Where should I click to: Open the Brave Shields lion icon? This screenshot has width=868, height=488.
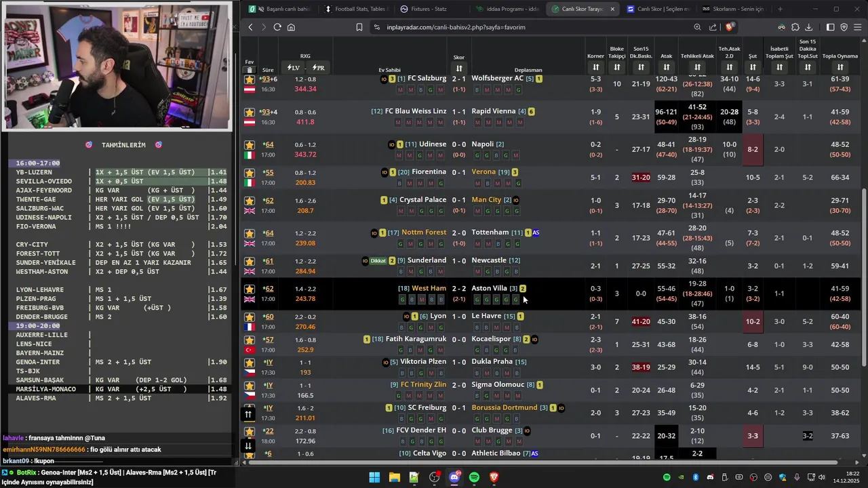730,27
